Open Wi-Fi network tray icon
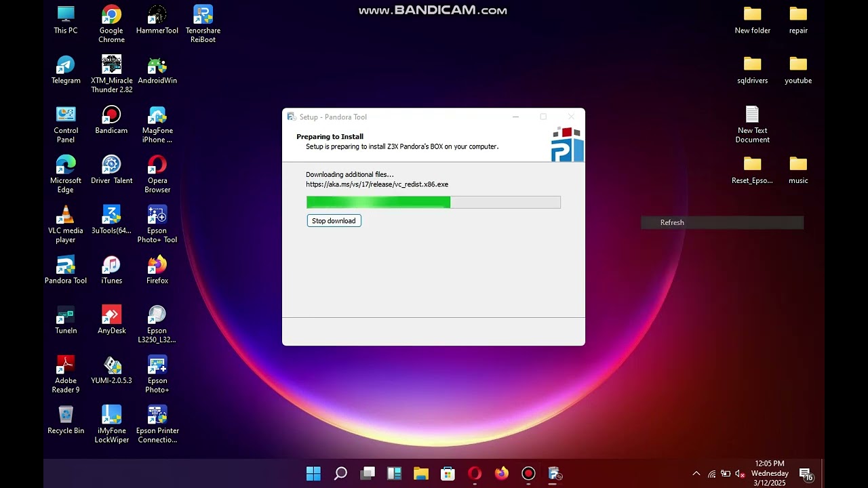Viewport: 868px width, 488px height. tap(711, 474)
